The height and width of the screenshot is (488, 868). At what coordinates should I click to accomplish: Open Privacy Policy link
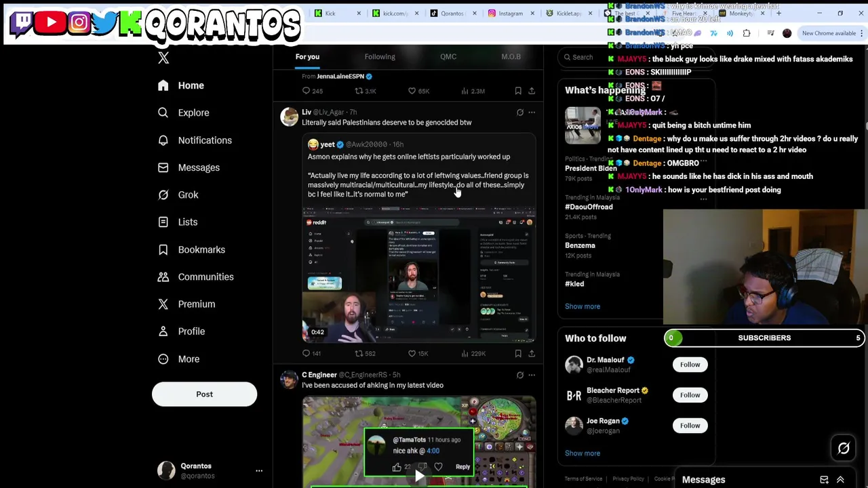tap(628, 479)
